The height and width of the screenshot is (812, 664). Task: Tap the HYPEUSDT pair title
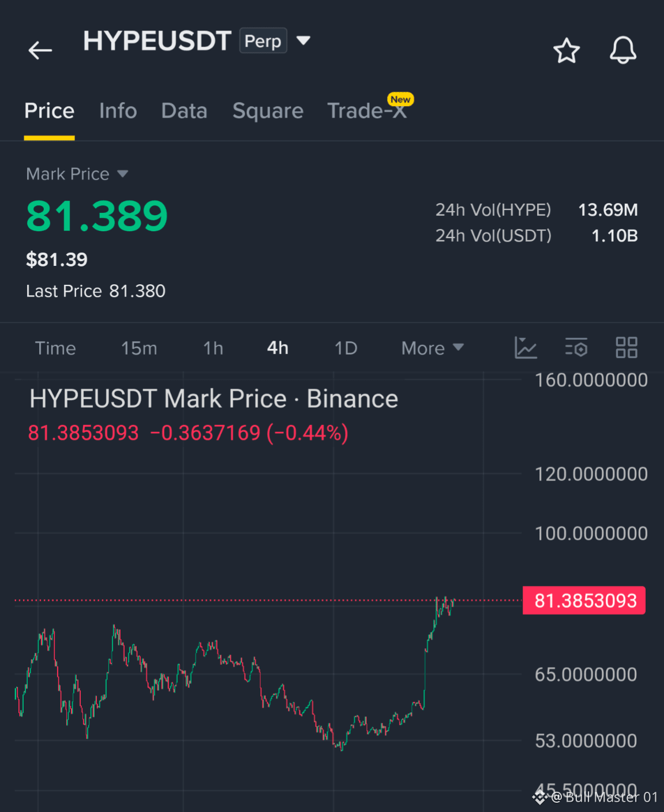(x=157, y=41)
